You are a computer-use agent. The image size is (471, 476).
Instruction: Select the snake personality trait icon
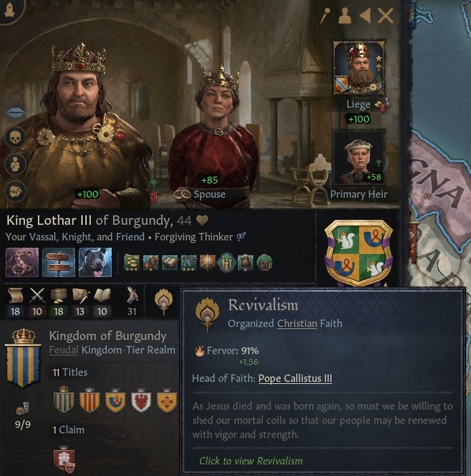point(22,263)
